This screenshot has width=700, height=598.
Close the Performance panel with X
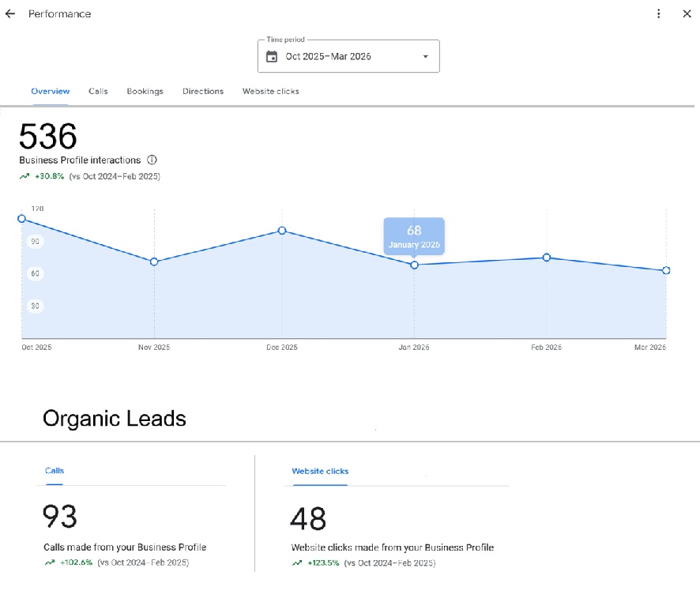pyautogui.click(x=687, y=14)
